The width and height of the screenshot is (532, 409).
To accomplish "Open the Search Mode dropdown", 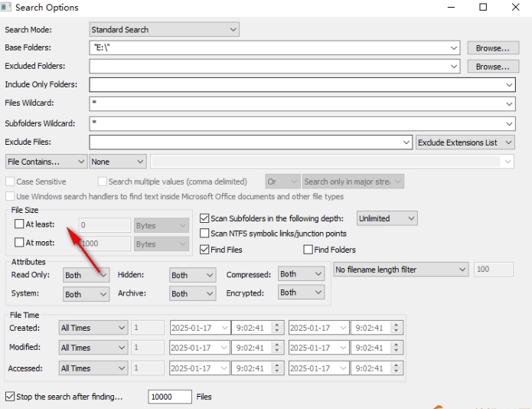I will [164, 30].
